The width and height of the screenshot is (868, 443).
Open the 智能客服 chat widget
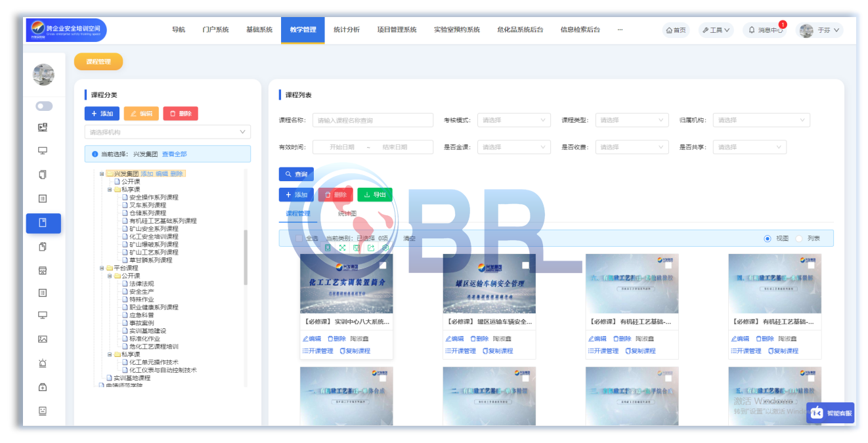[831, 413]
